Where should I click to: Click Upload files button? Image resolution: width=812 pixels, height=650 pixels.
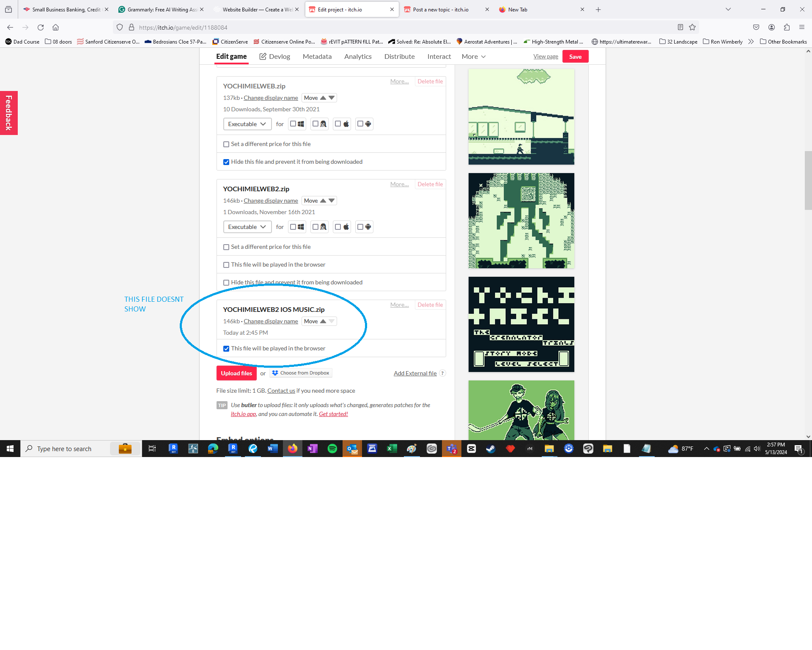pyautogui.click(x=237, y=373)
